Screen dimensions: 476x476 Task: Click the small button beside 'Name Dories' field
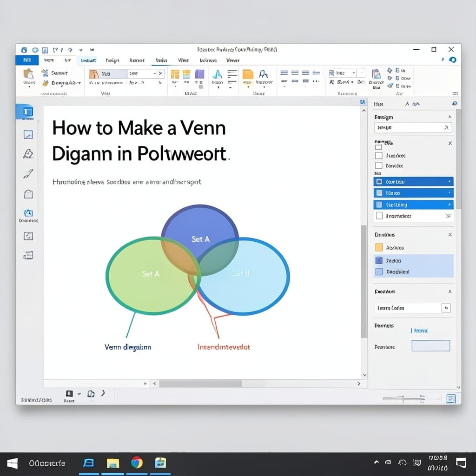(446, 308)
